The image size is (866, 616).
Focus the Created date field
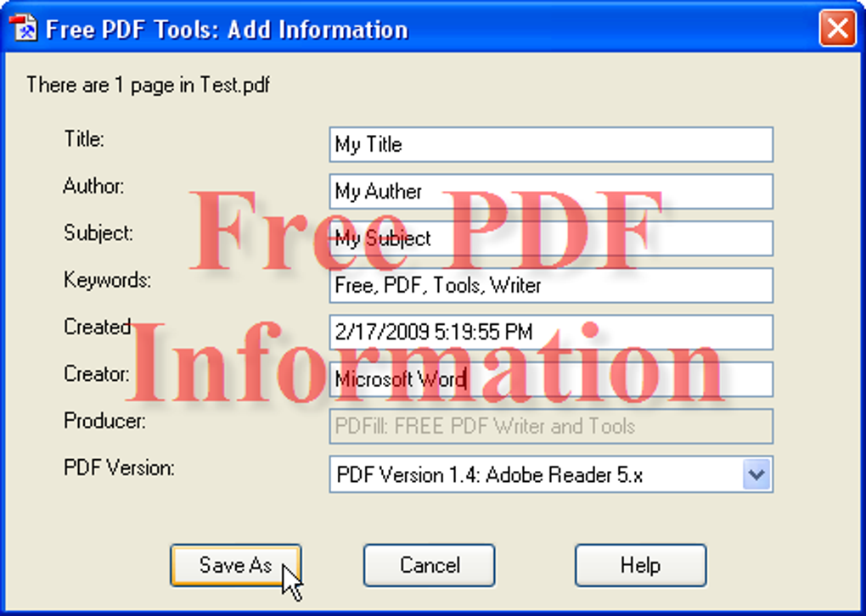(550, 333)
